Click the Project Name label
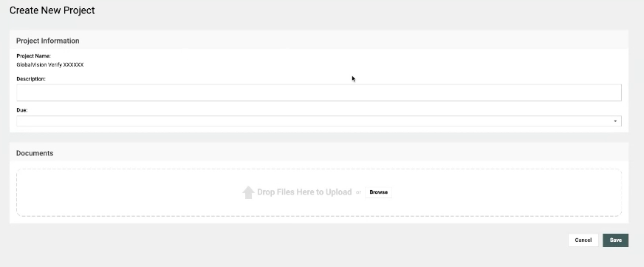Viewport: 644px width, 267px height. pos(34,56)
